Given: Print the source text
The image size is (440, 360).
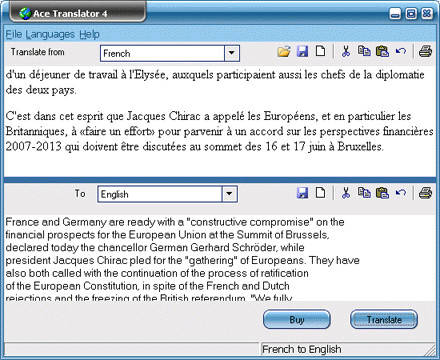Looking at the screenshot, I should click(x=426, y=52).
